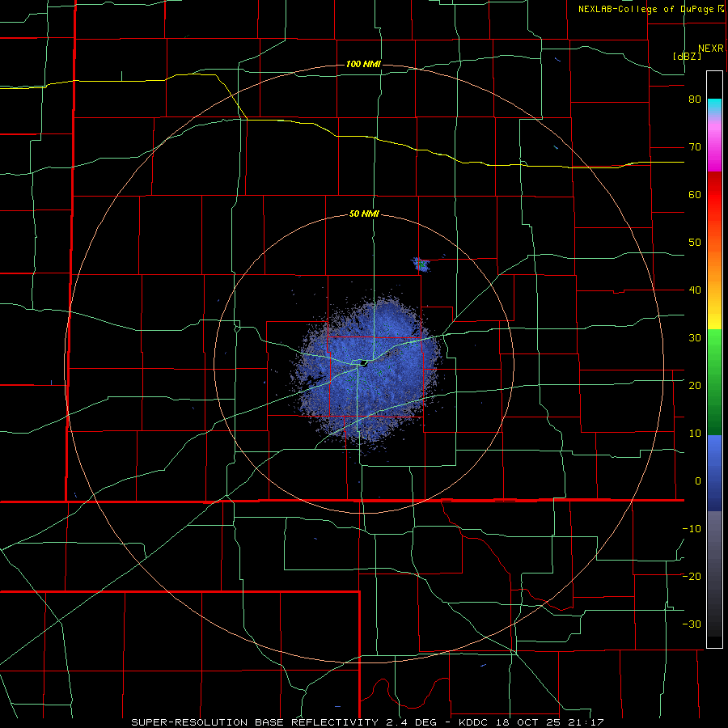The height and width of the screenshot is (728, 728).
Task: Click the 70 value on the dBZ scale
Action: pos(695,147)
